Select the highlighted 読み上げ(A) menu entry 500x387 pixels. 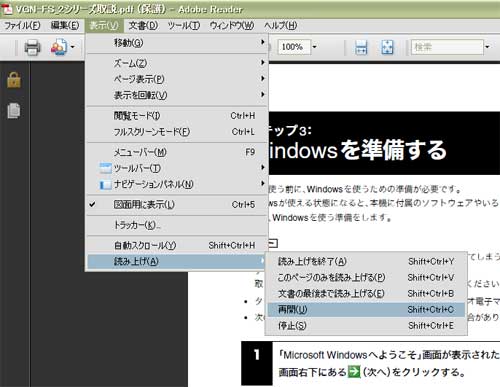177,261
